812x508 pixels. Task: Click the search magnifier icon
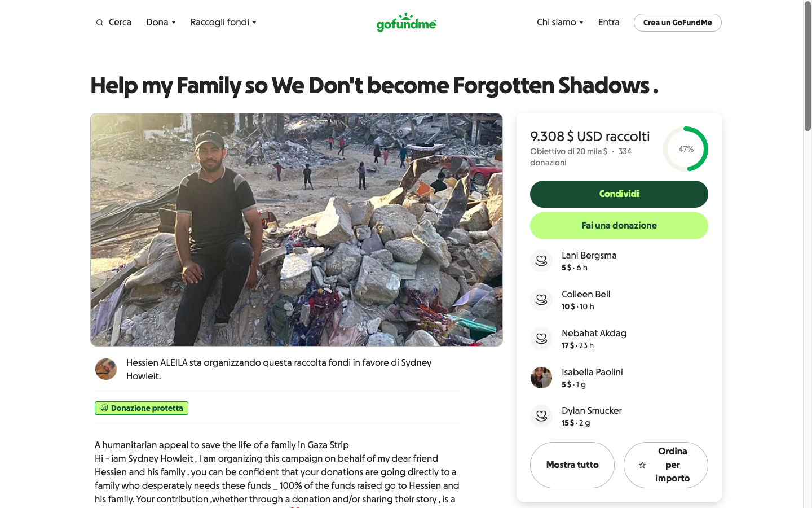[x=100, y=23]
